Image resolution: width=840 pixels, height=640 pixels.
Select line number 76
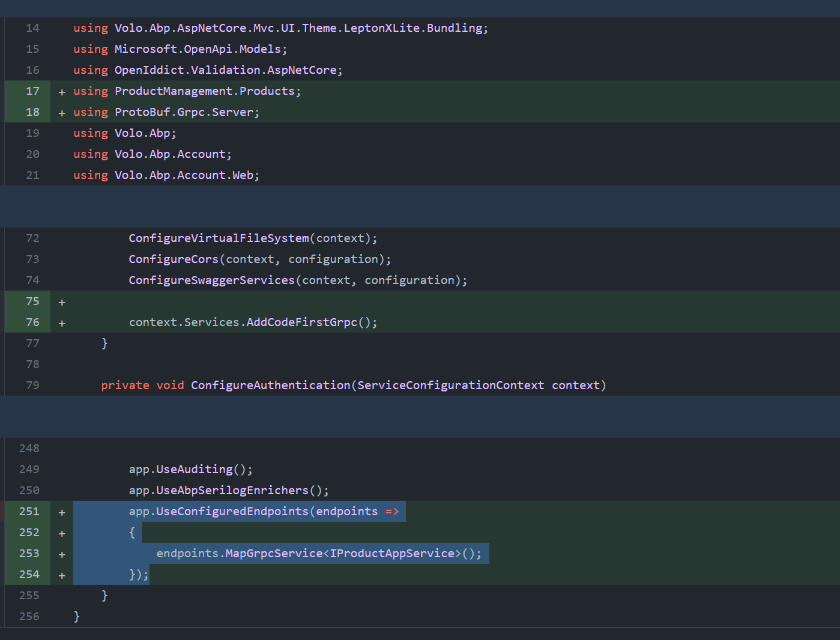tap(32, 322)
